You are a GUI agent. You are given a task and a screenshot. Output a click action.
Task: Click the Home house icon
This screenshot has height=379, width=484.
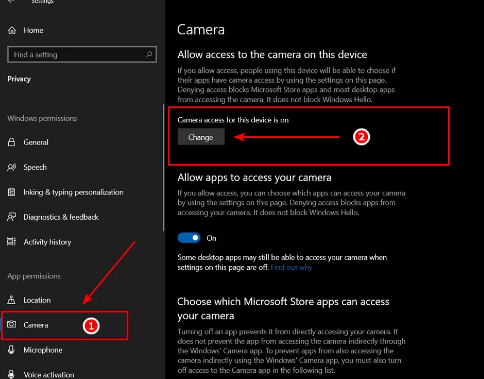coord(12,30)
